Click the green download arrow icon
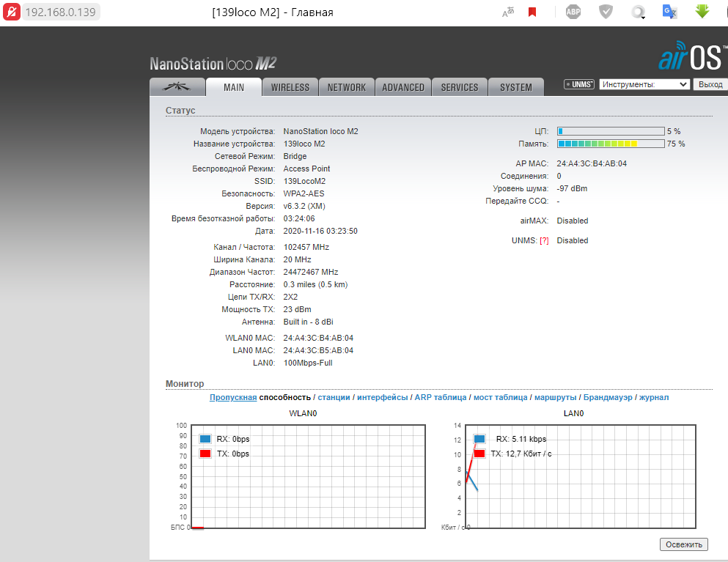This screenshot has width=728, height=562. click(x=702, y=12)
